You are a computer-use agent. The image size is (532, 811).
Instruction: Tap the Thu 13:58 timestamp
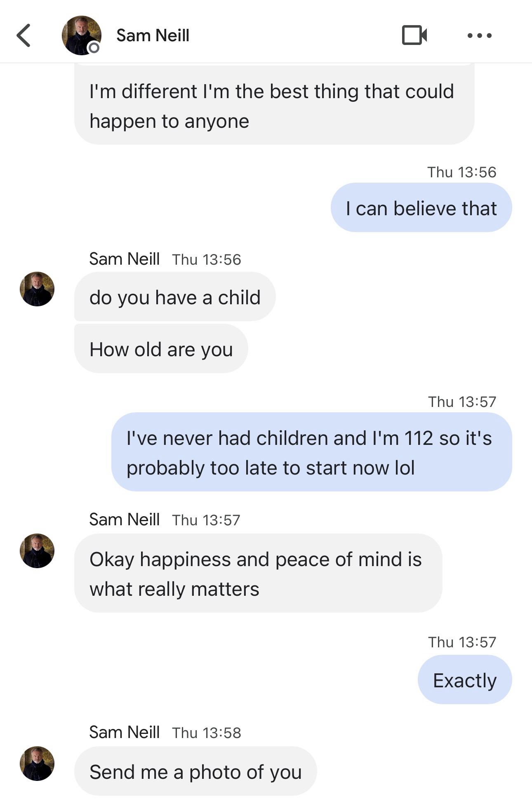pyautogui.click(x=206, y=733)
